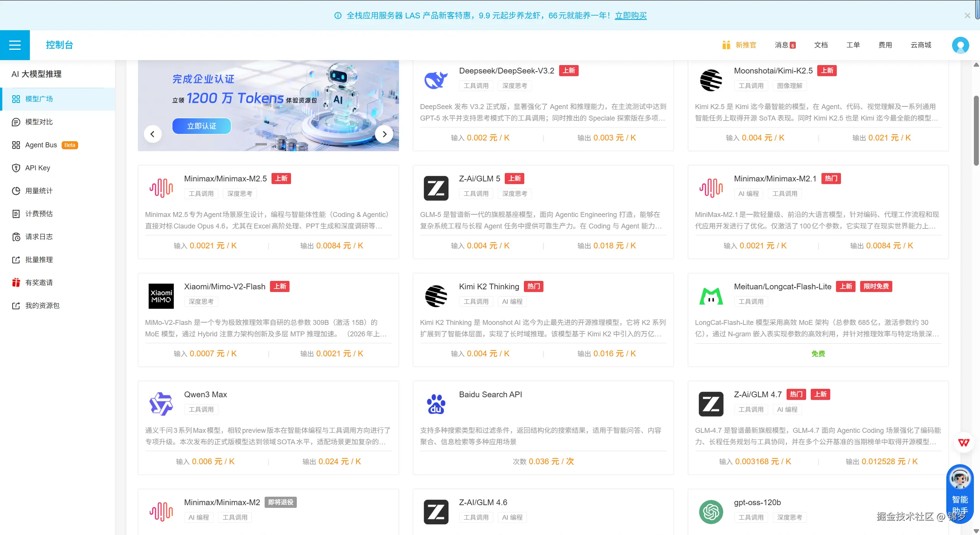Image resolution: width=980 pixels, height=535 pixels.
Task: Open the Kimi K2 Thinking card title
Action: point(489,287)
